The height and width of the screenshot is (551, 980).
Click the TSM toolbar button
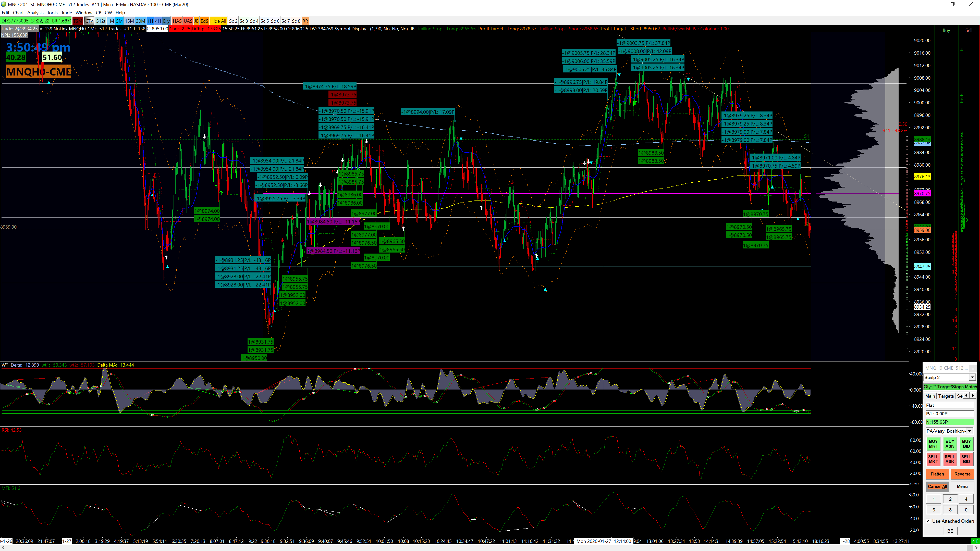[78, 21]
